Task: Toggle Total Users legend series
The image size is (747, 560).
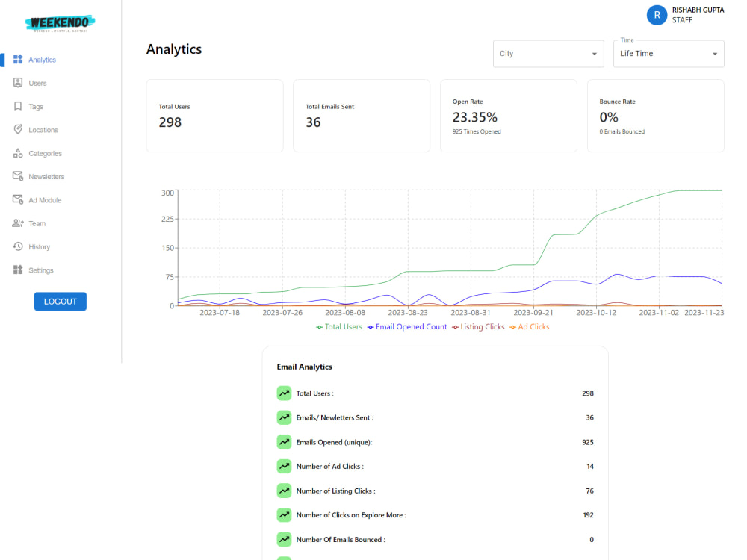Action: click(339, 327)
